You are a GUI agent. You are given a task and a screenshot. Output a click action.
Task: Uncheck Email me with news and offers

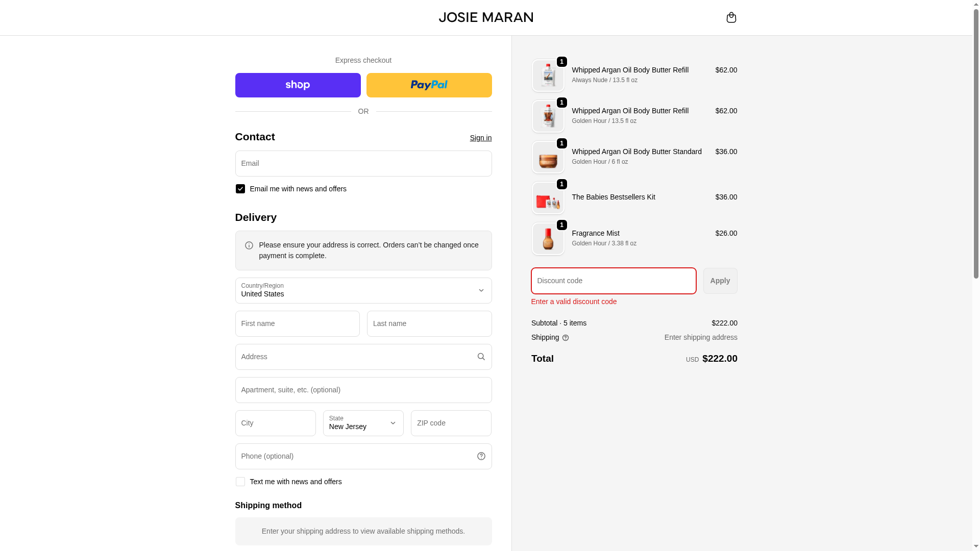240,189
